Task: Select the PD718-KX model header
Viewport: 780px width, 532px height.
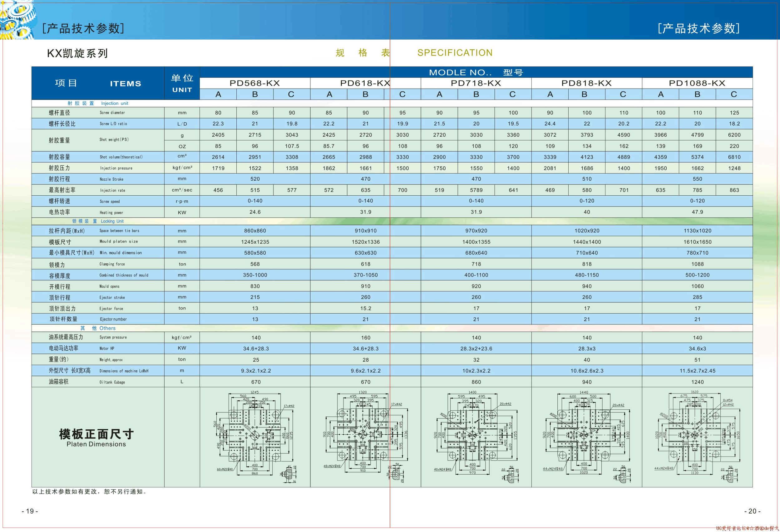Action: [x=476, y=83]
